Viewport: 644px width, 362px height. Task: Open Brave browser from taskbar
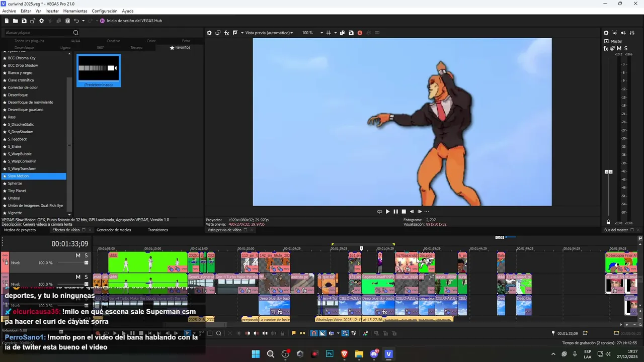(x=345, y=354)
